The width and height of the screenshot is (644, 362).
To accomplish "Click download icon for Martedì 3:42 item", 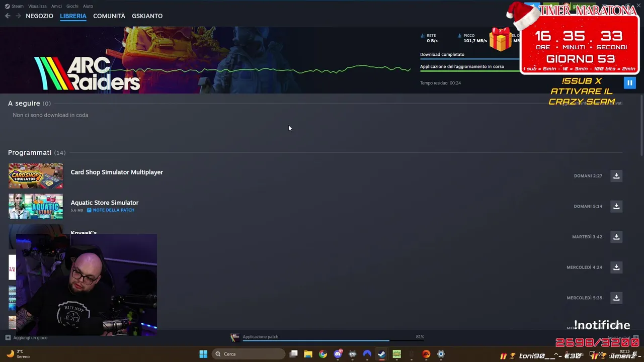I will 616,237.
